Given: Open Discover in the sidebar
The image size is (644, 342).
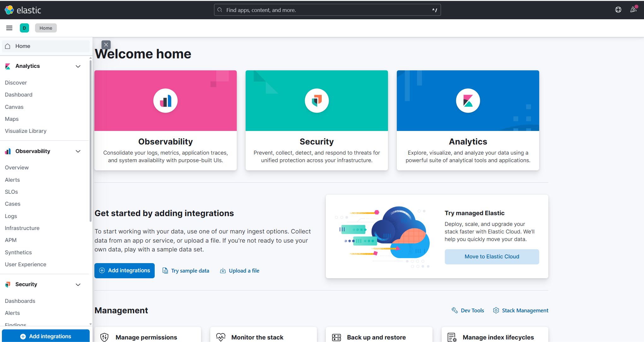Looking at the screenshot, I should point(16,83).
